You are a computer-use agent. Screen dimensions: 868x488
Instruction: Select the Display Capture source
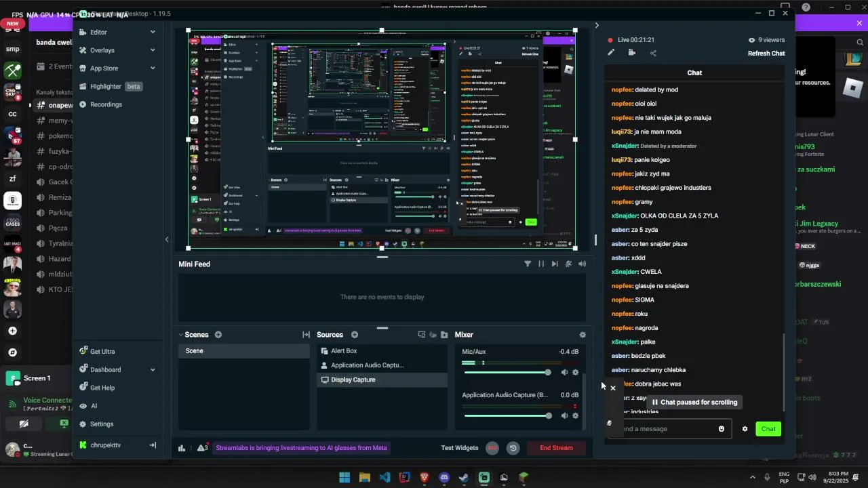[x=382, y=380]
